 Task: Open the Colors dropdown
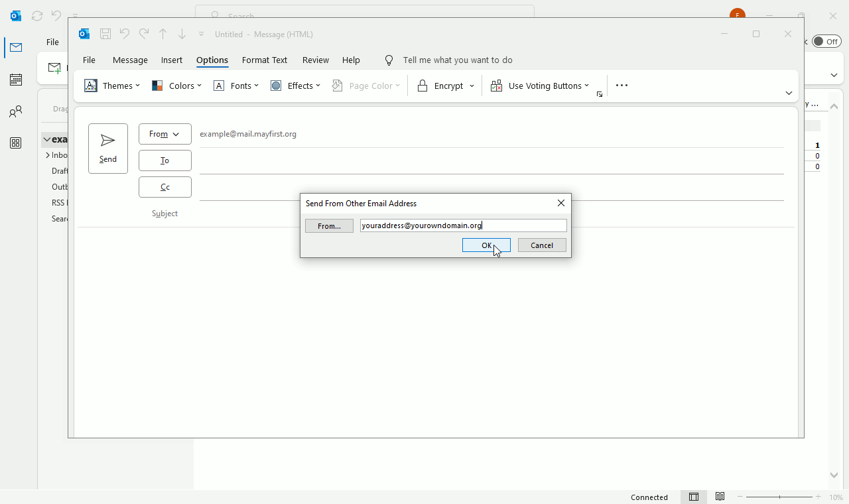tap(176, 86)
